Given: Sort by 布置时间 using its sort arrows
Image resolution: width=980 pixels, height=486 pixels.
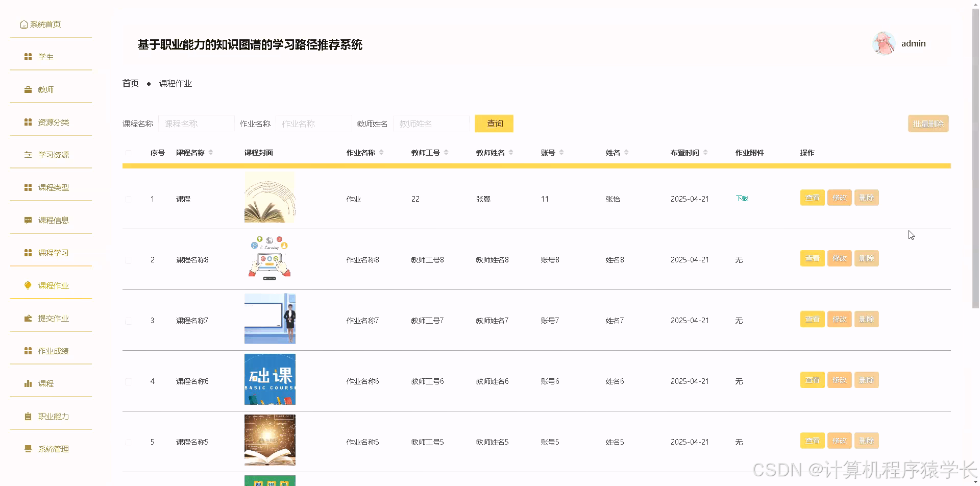Looking at the screenshot, I should coord(705,152).
